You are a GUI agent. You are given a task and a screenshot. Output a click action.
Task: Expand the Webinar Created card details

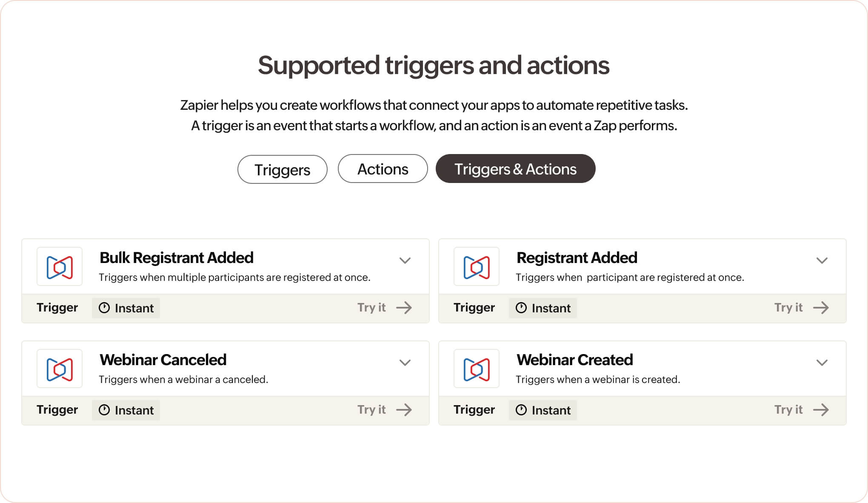[822, 362]
